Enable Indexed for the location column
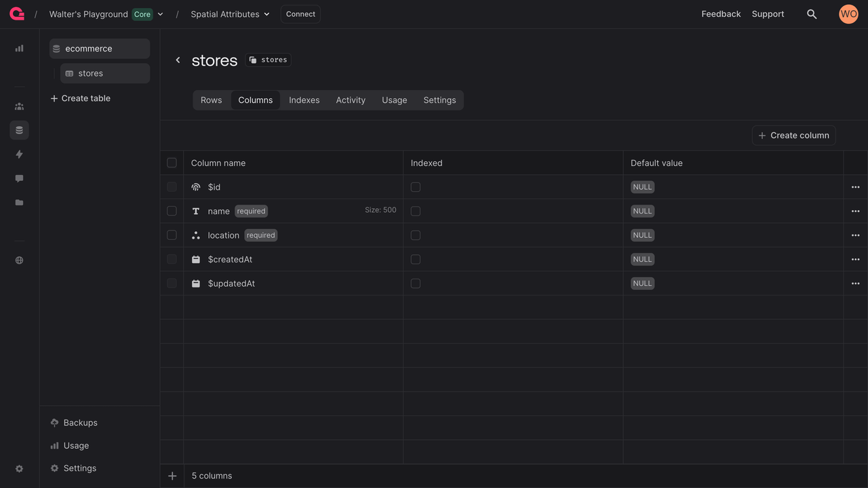The height and width of the screenshot is (488, 868). pos(415,235)
